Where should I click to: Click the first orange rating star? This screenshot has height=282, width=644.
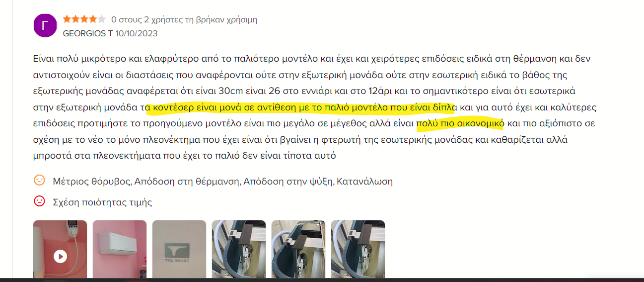click(x=67, y=19)
